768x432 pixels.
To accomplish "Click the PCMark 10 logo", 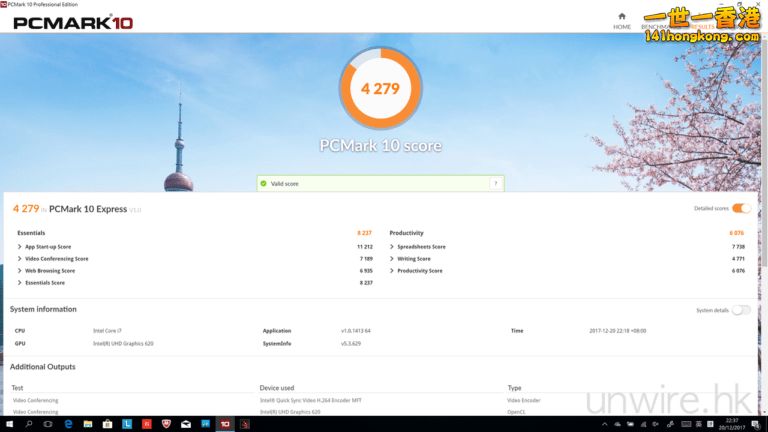I will pyautogui.click(x=73, y=23).
